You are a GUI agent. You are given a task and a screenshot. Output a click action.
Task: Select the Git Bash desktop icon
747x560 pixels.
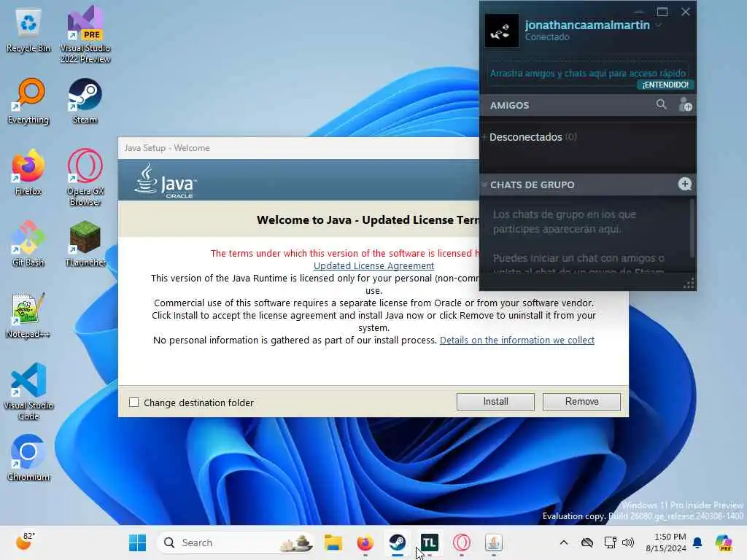(28, 244)
